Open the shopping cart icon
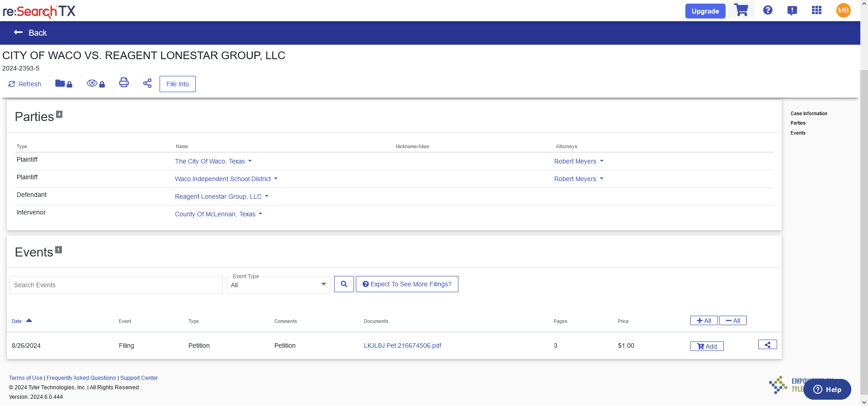Screen dimensions: 868x406 pyautogui.click(x=741, y=10)
